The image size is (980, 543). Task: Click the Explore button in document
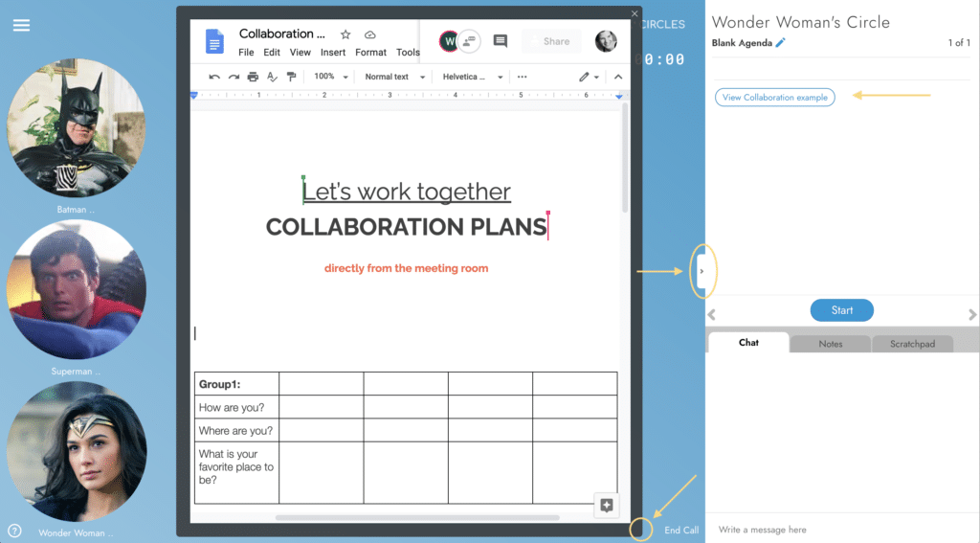click(606, 506)
